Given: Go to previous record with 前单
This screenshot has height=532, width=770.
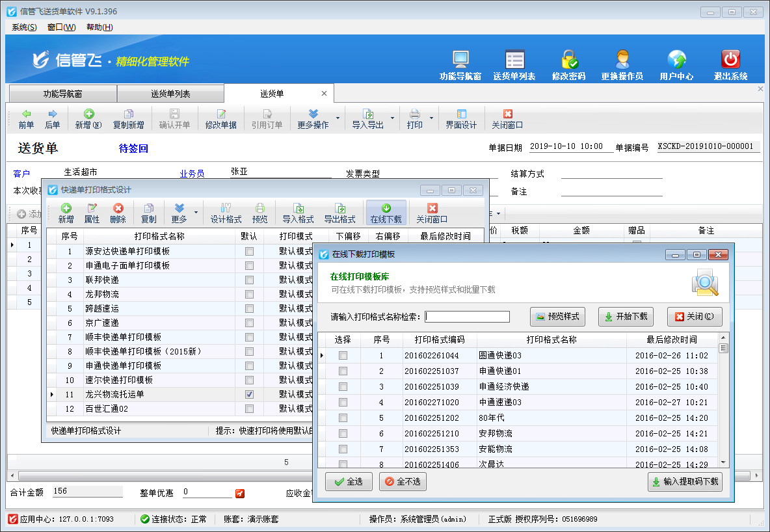Looking at the screenshot, I should 26,119.
